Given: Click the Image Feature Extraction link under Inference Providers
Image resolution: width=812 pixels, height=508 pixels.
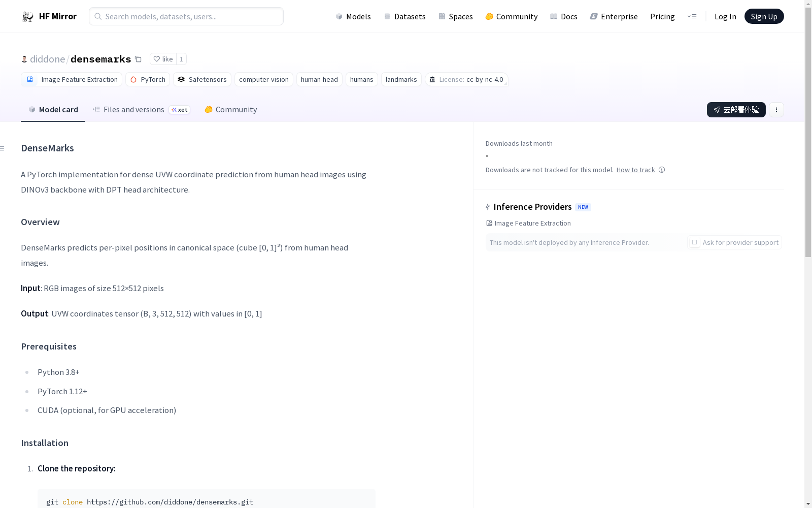Looking at the screenshot, I should point(528,223).
